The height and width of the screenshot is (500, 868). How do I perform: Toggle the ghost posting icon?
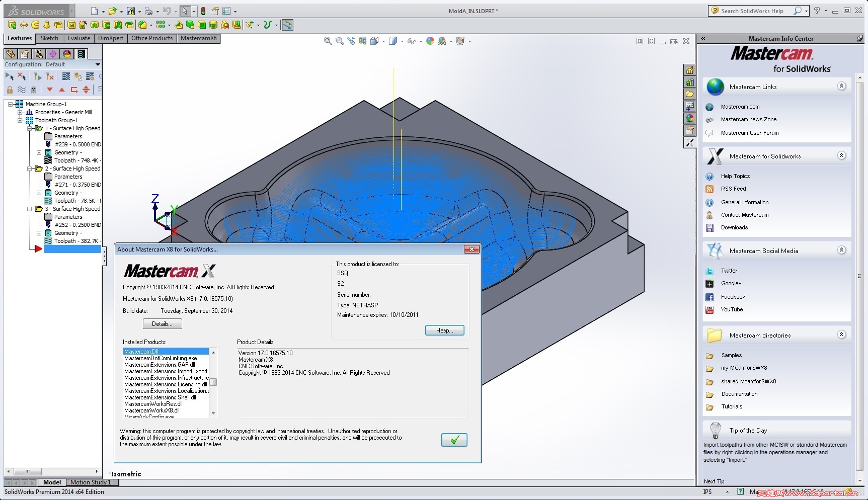click(34, 90)
